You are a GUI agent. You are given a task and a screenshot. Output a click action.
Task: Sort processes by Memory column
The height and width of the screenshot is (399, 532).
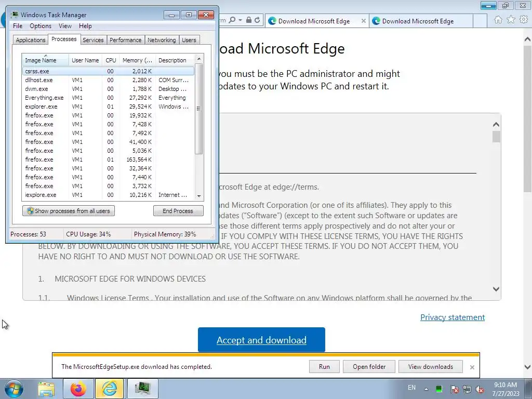[x=137, y=60]
